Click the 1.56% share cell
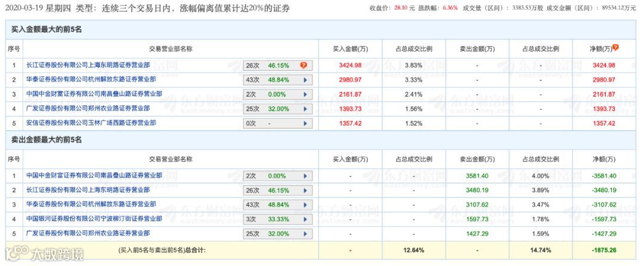644x266 pixels. [x=413, y=109]
